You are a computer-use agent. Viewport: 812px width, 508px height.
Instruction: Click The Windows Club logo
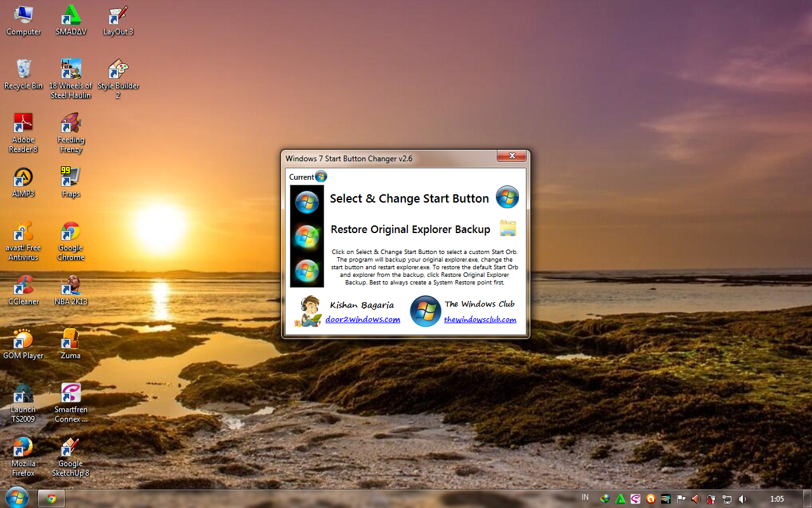[x=425, y=311]
